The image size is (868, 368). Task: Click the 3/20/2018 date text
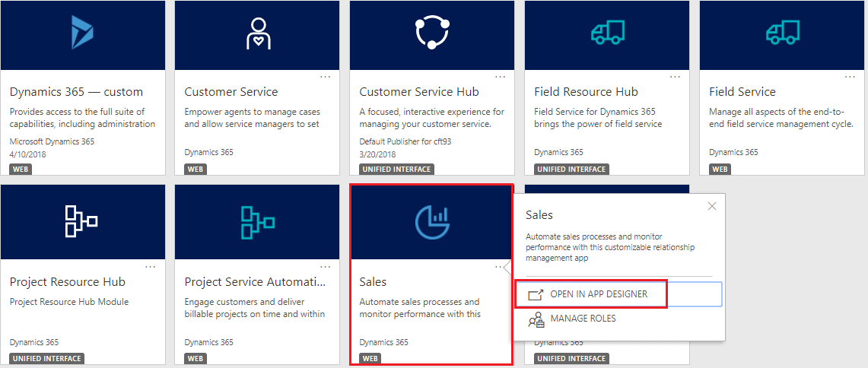[x=377, y=154]
